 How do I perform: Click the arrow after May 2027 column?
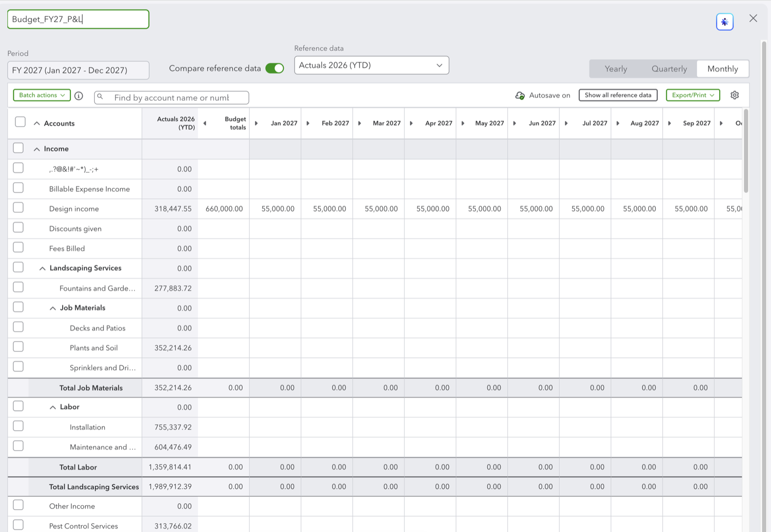pos(515,123)
